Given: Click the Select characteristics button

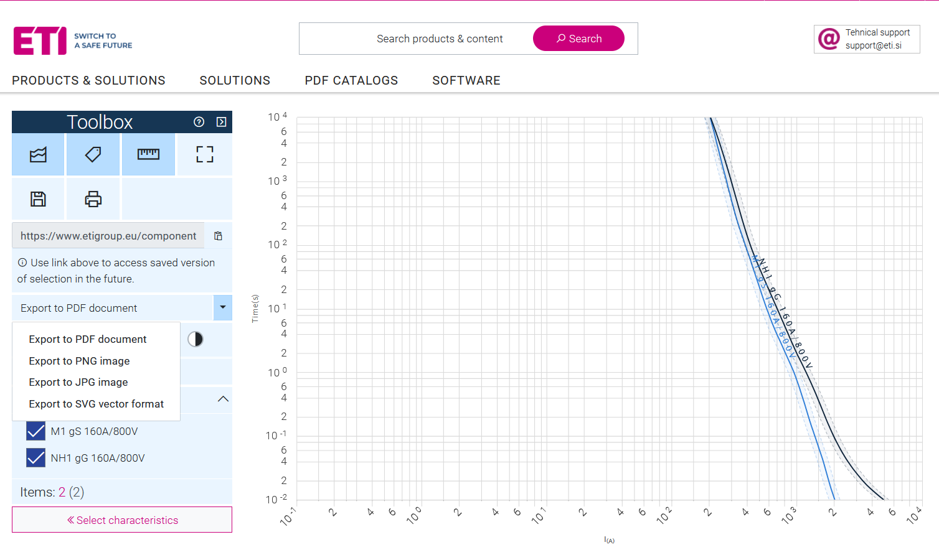Looking at the screenshot, I should (x=122, y=520).
